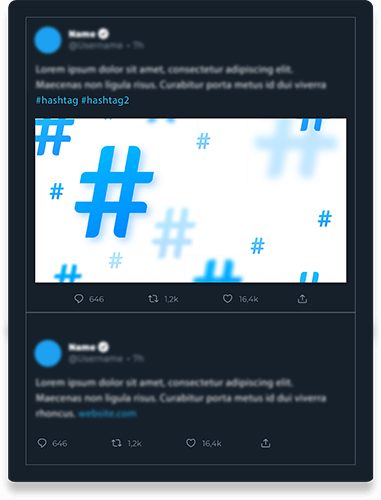Click the second tweet's profile avatar

pos(48,353)
